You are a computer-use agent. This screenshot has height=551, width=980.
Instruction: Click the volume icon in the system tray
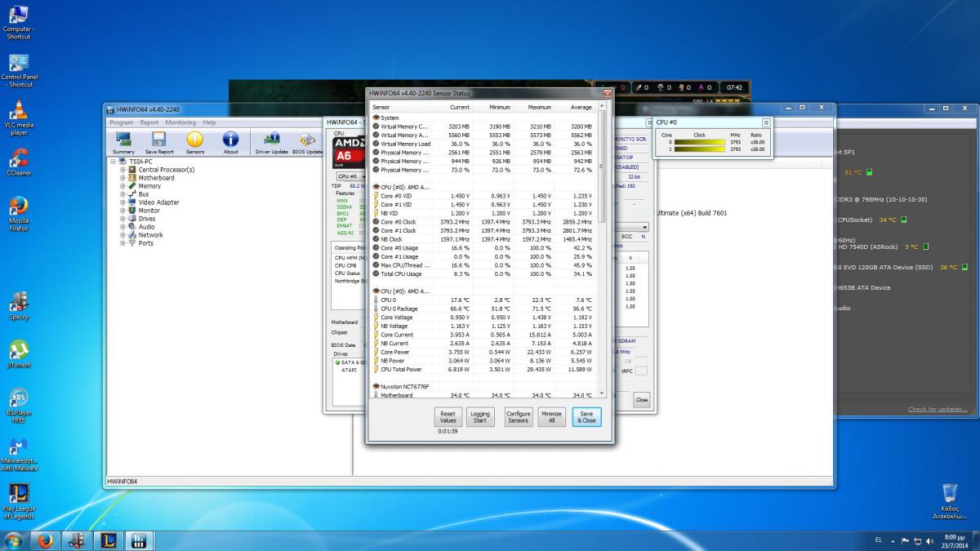(x=929, y=540)
